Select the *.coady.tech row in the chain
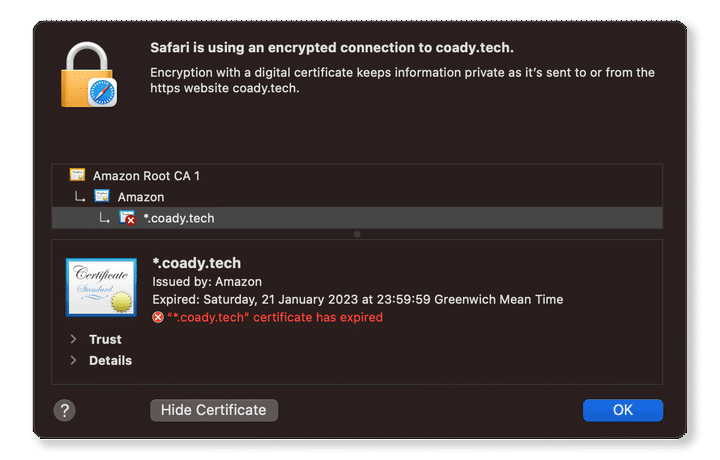The height and width of the screenshot is (460, 720). pyautogui.click(x=357, y=218)
